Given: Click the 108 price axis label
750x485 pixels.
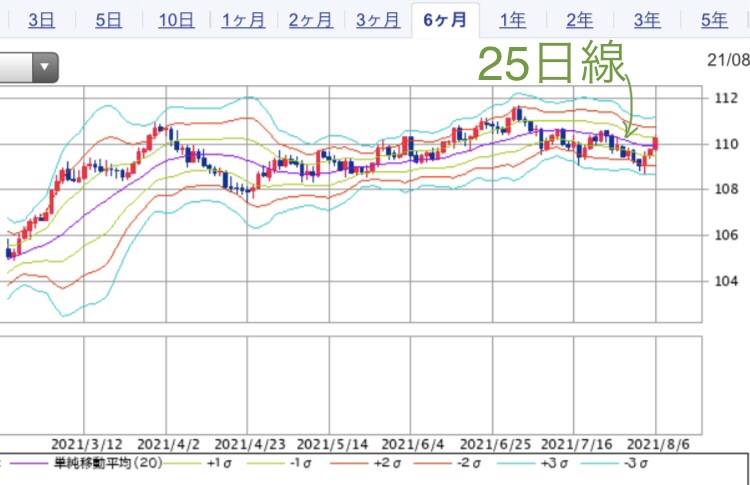Looking at the screenshot, I should 726,189.
